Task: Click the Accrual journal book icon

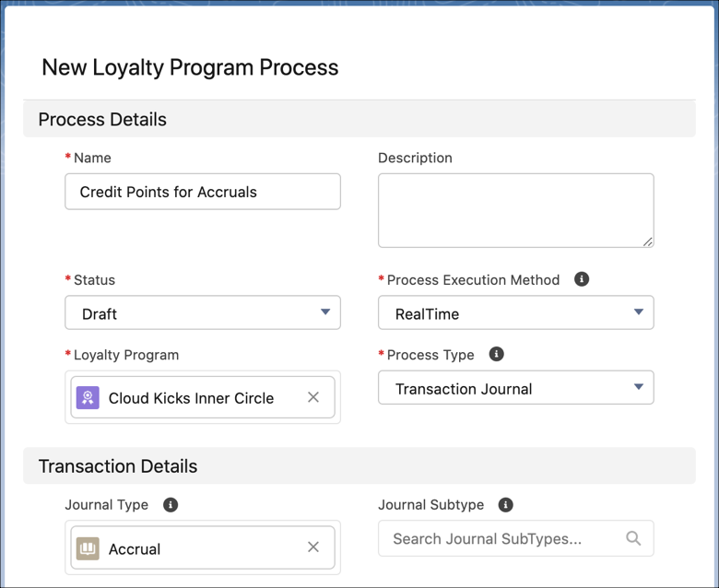Action: click(88, 548)
